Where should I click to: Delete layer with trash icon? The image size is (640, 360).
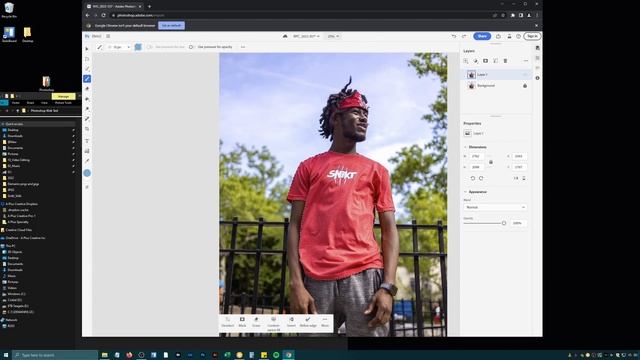(505, 61)
